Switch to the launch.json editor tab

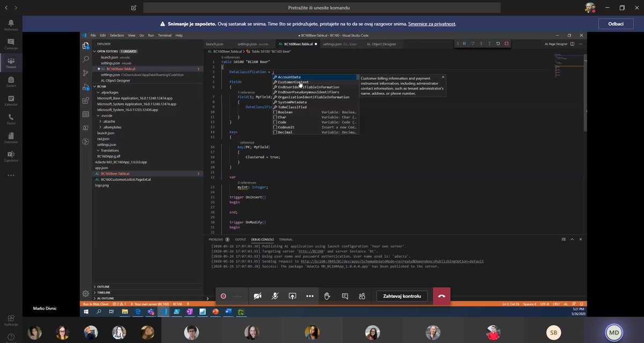pos(215,44)
